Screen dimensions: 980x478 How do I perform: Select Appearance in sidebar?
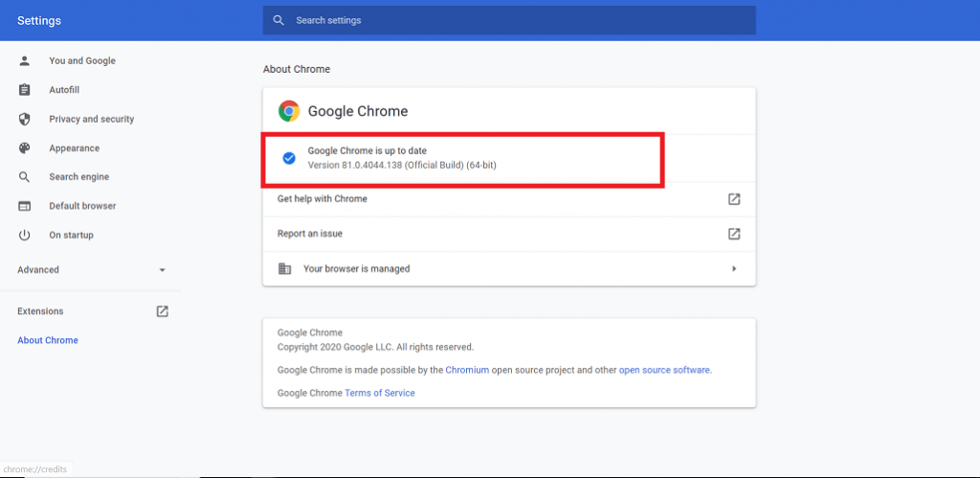[75, 148]
